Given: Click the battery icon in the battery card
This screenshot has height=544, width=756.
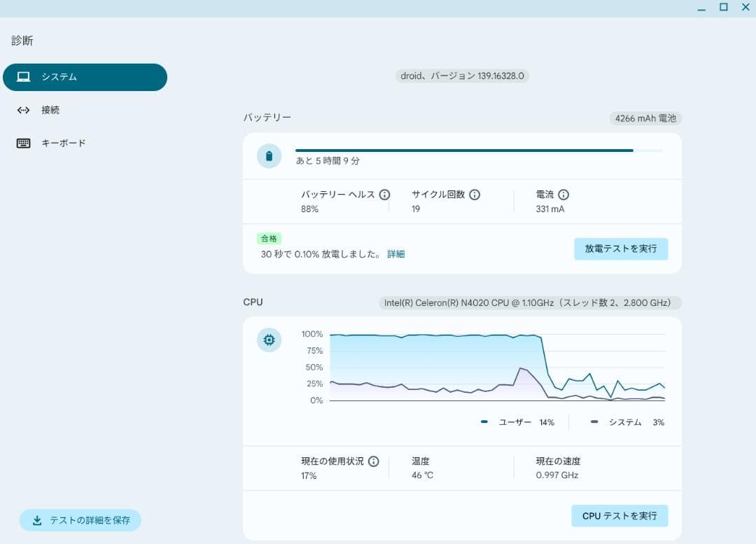Looking at the screenshot, I should click(x=269, y=155).
